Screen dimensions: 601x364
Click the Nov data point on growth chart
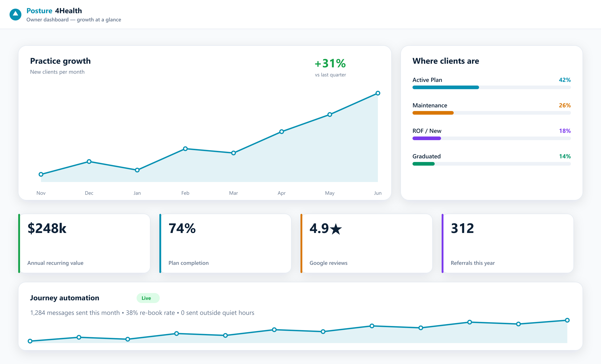tap(41, 174)
